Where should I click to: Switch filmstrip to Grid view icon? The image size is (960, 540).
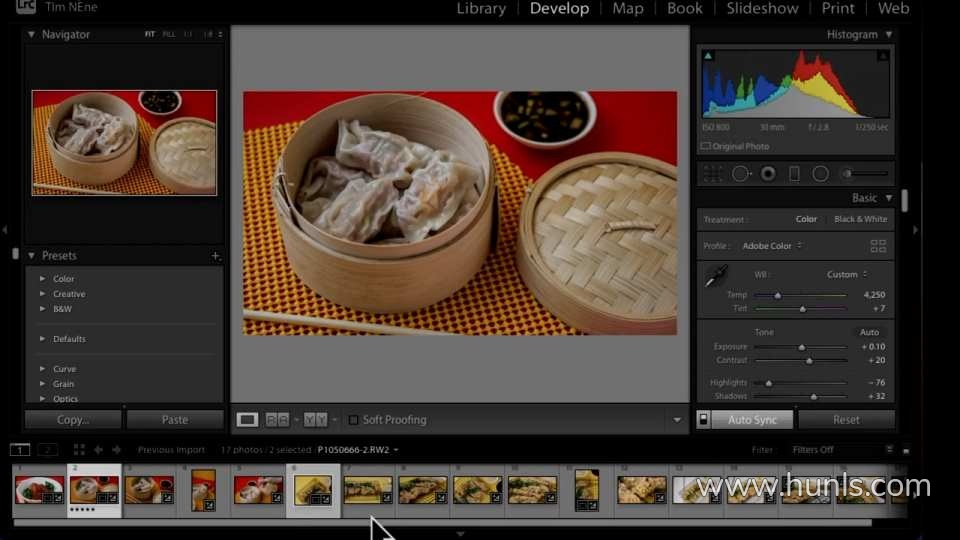click(80, 450)
